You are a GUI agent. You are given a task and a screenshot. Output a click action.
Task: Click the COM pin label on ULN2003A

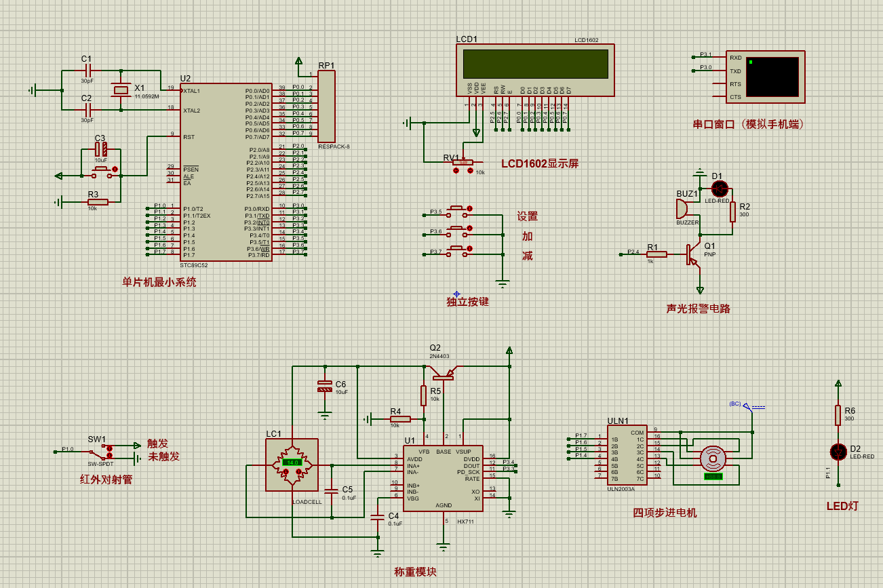pyautogui.click(x=637, y=432)
